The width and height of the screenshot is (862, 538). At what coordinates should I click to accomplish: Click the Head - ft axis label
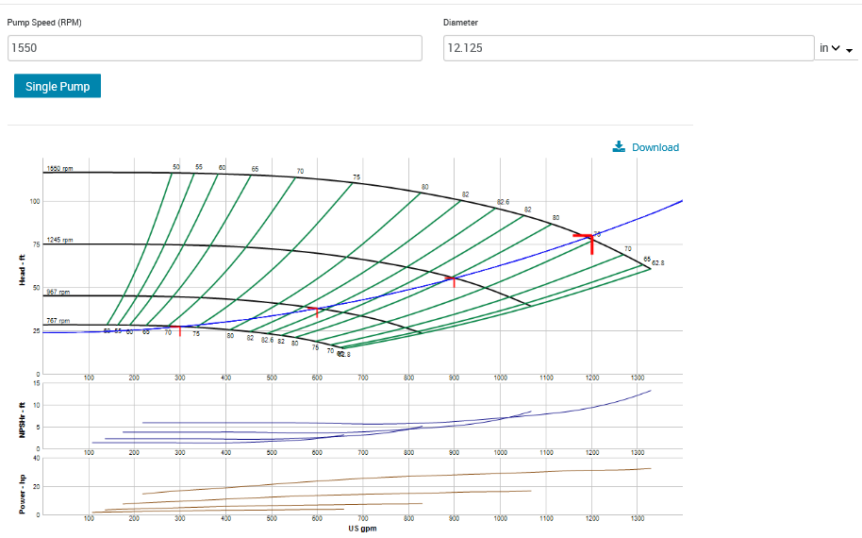pos(22,268)
